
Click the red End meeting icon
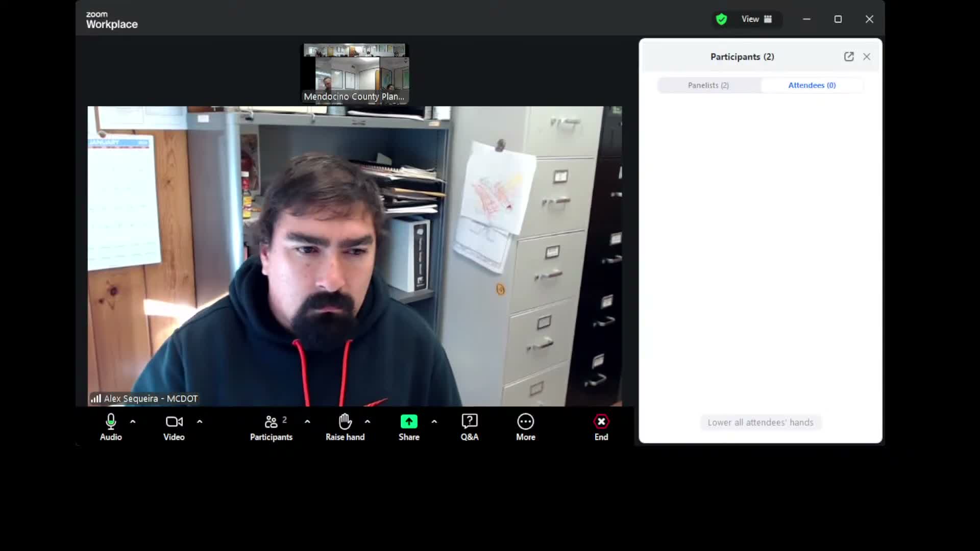click(601, 422)
